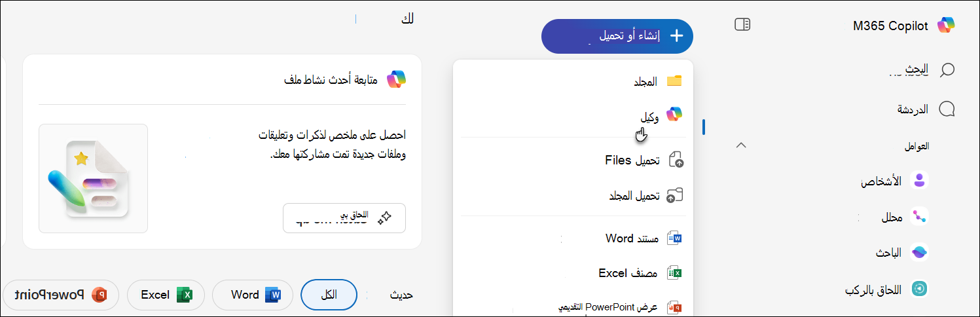Image resolution: width=980 pixels, height=317 pixels.
Task: Click the Copilot icon beside وكيل
Action: click(x=674, y=115)
